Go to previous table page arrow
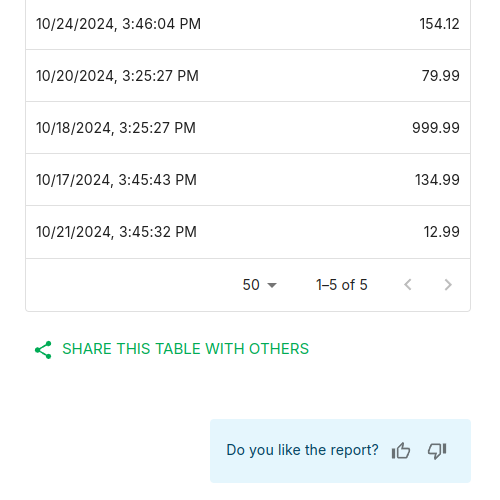Screen dimensions: 500x500 (x=408, y=285)
